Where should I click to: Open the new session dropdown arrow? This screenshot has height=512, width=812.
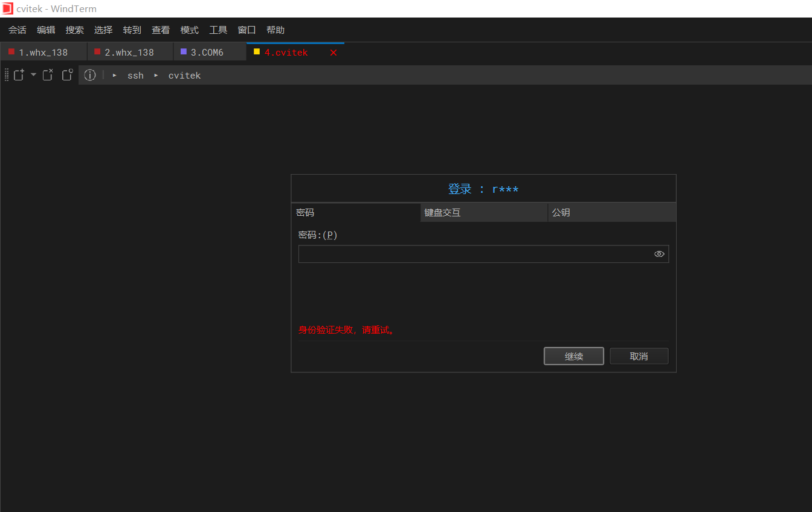pyautogui.click(x=33, y=75)
